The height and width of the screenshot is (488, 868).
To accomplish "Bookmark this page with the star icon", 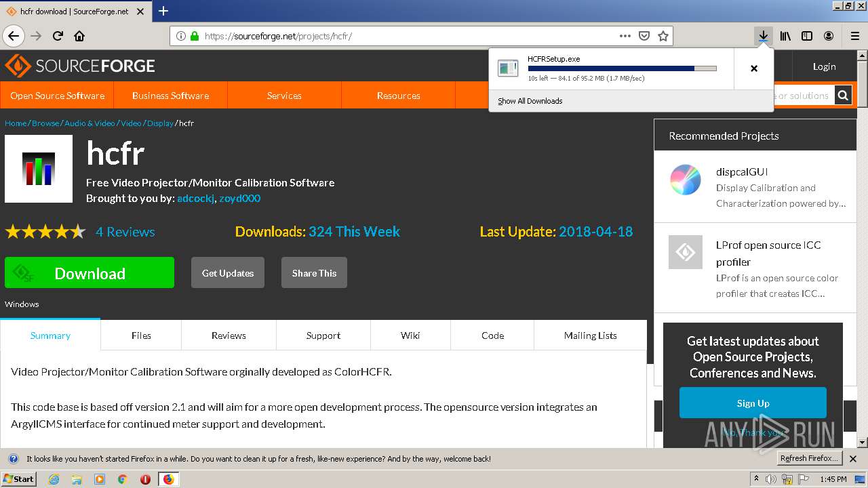I will click(663, 36).
